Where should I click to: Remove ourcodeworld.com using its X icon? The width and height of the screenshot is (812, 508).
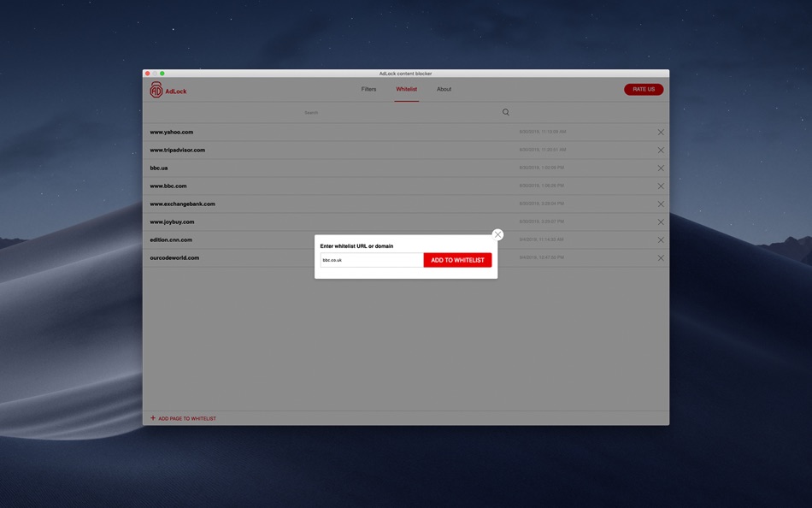(x=659, y=257)
